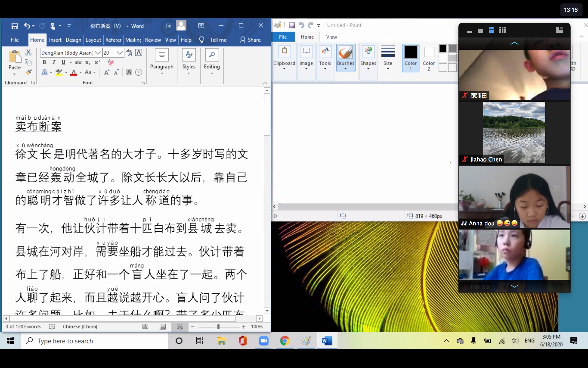
Task: Activate the Format Painter brush
Action: 28,72
